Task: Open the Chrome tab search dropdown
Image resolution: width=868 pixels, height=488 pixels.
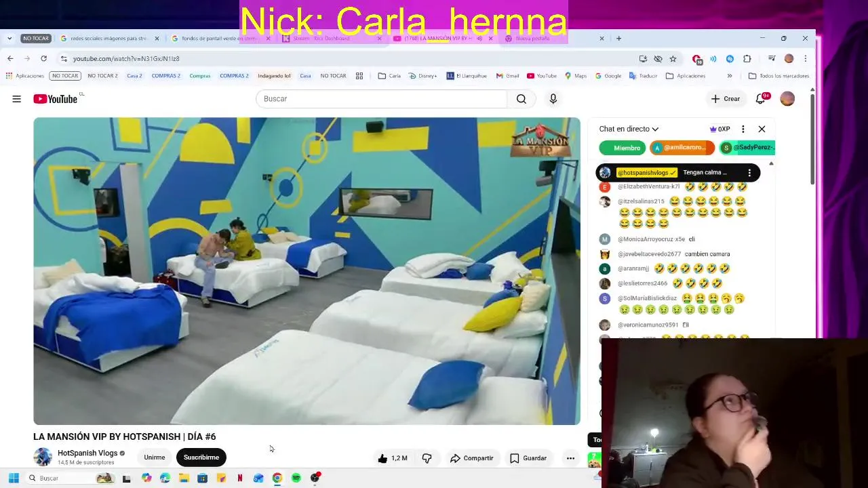Action: [x=9, y=38]
